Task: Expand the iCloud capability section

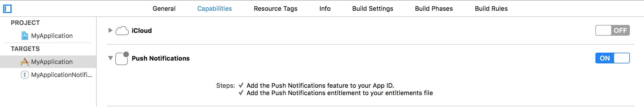Action: click(x=111, y=30)
